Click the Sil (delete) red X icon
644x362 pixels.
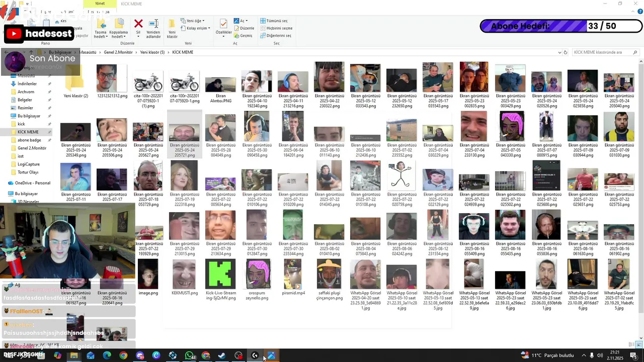pos(138,24)
